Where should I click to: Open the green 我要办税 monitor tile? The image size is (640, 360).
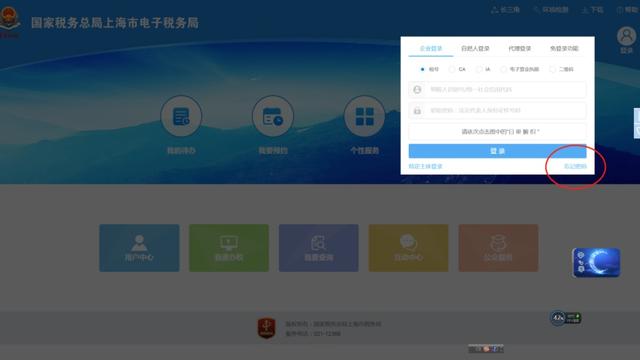[229, 248]
